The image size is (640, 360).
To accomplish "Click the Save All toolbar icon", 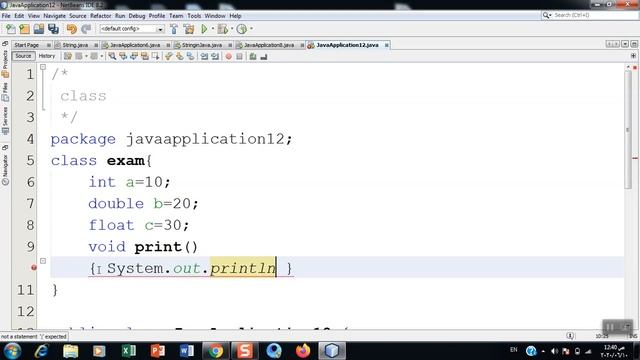I will pos(53,29).
